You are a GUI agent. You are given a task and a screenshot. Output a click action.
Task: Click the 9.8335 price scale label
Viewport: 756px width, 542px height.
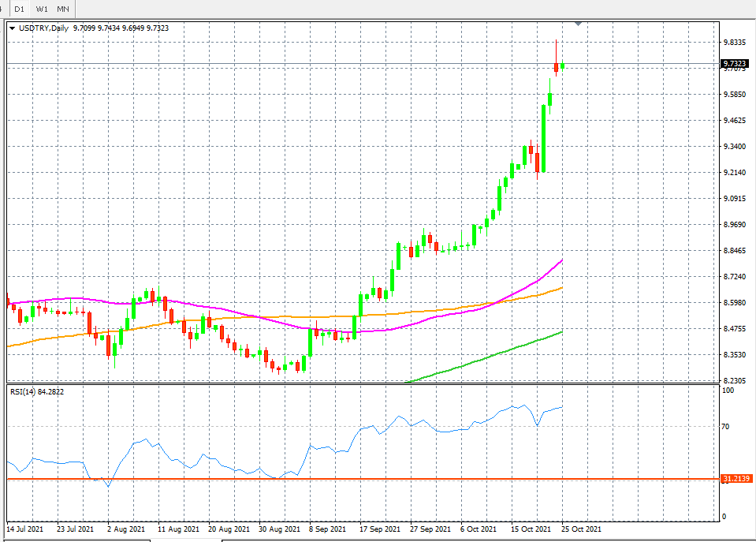click(734, 43)
